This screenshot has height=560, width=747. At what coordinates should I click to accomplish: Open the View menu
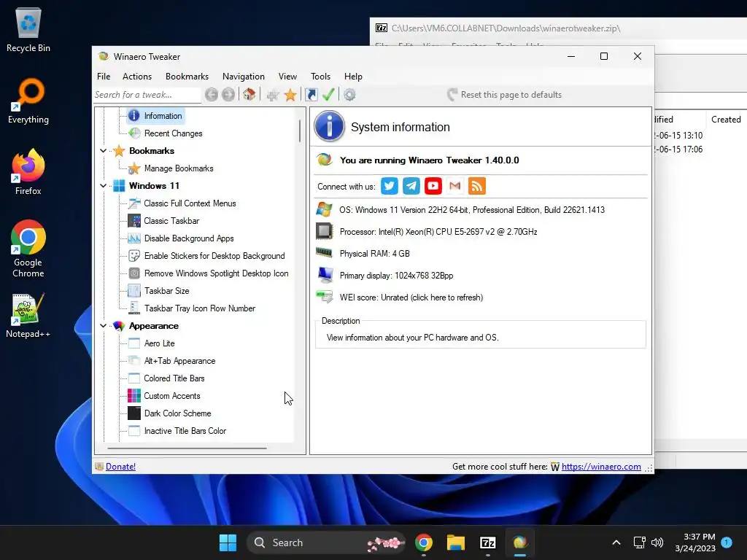point(287,76)
